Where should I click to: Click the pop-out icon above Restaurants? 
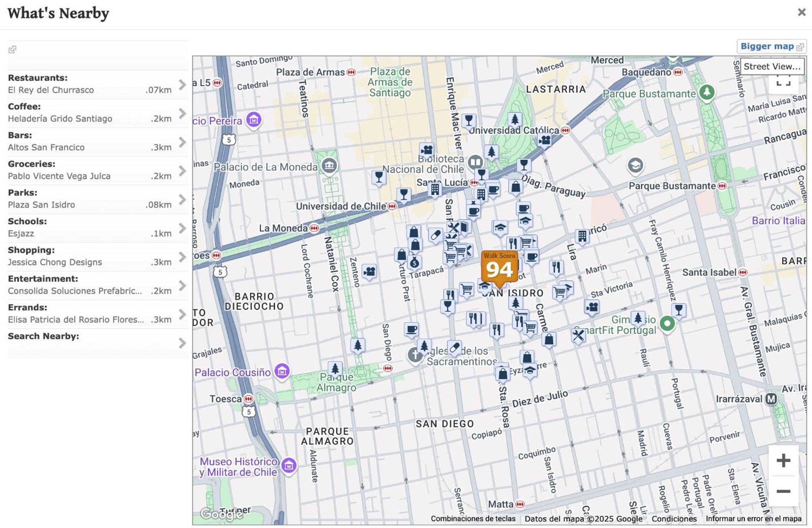12,50
